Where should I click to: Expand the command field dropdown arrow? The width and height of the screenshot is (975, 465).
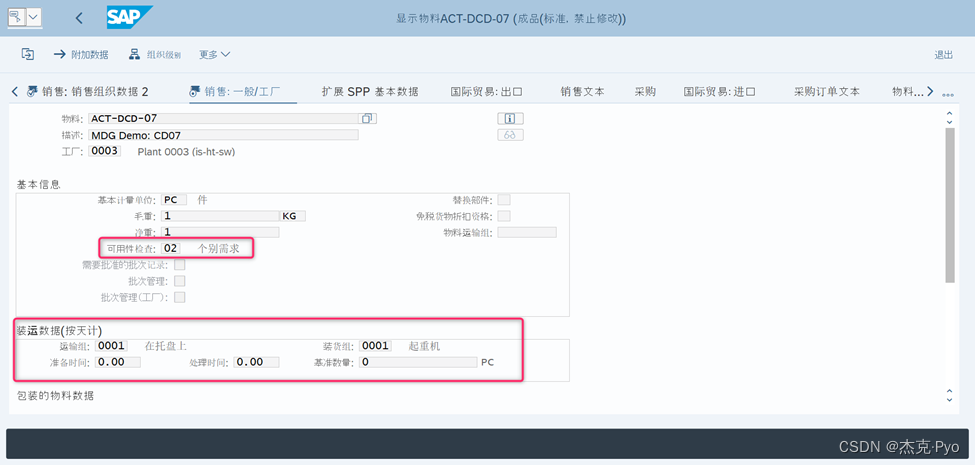point(34,17)
